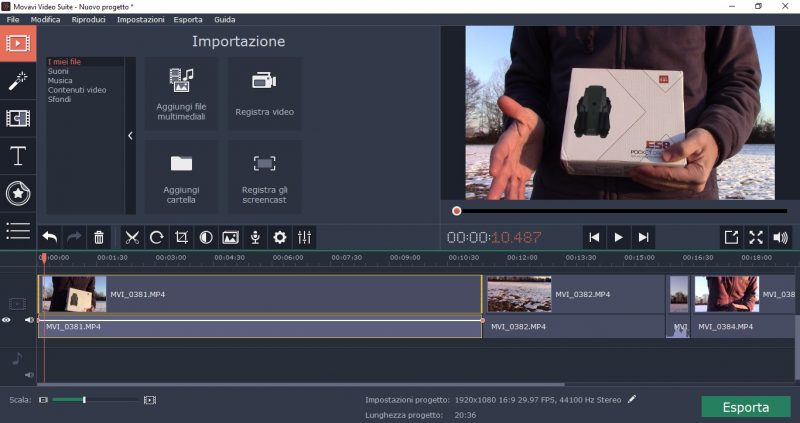The height and width of the screenshot is (423, 800).
Task: Click Aggiungi file multimediali
Action: click(181, 93)
